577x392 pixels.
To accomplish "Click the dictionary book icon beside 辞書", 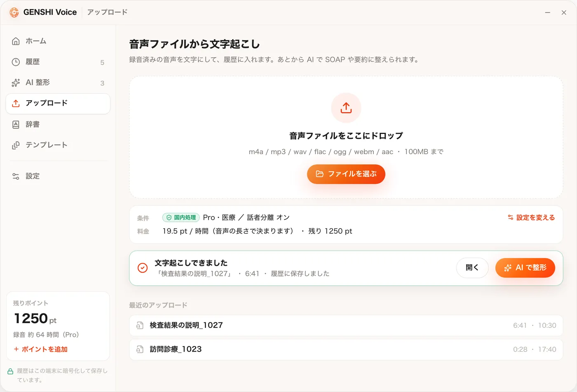I will click(x=16, y=124).
